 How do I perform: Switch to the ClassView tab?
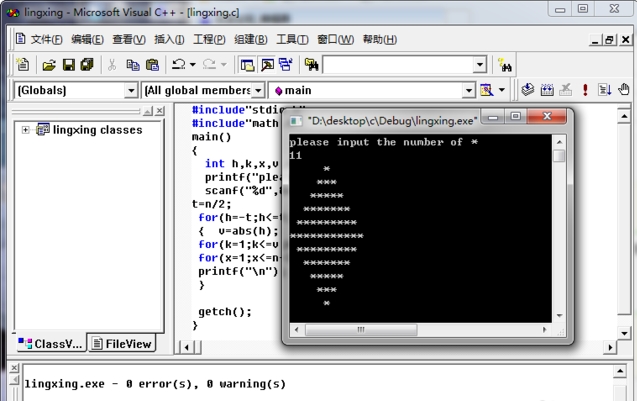point(50,344)
